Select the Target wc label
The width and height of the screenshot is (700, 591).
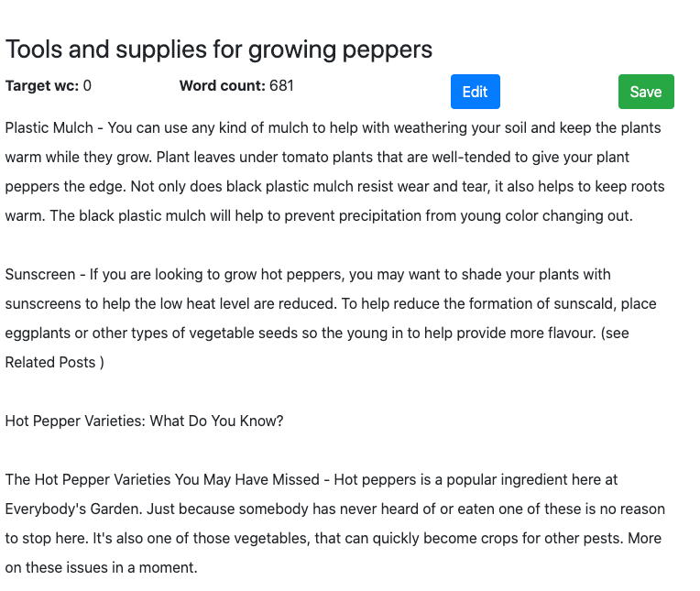(42, 86)
